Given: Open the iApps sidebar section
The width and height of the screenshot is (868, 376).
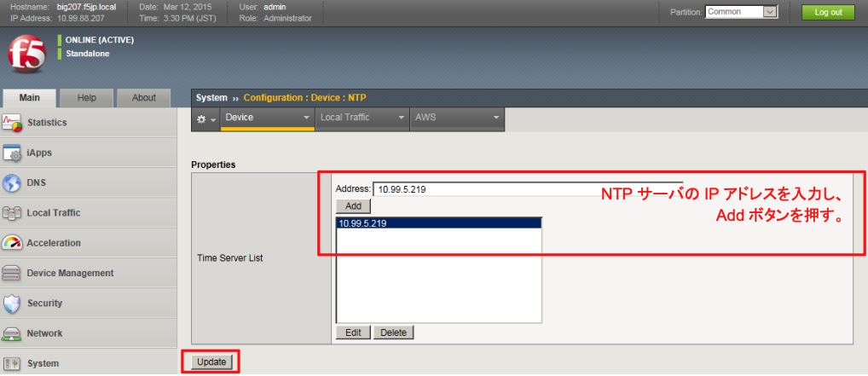Looking at the screenshot, I should [x=89, y=153].
